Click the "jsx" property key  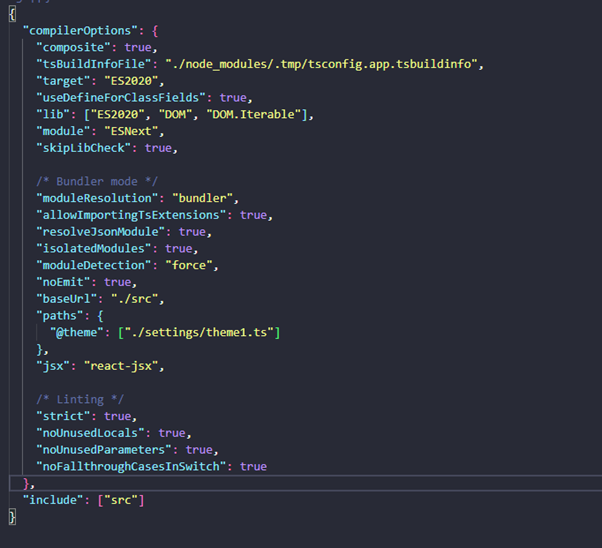click(53, 366)
